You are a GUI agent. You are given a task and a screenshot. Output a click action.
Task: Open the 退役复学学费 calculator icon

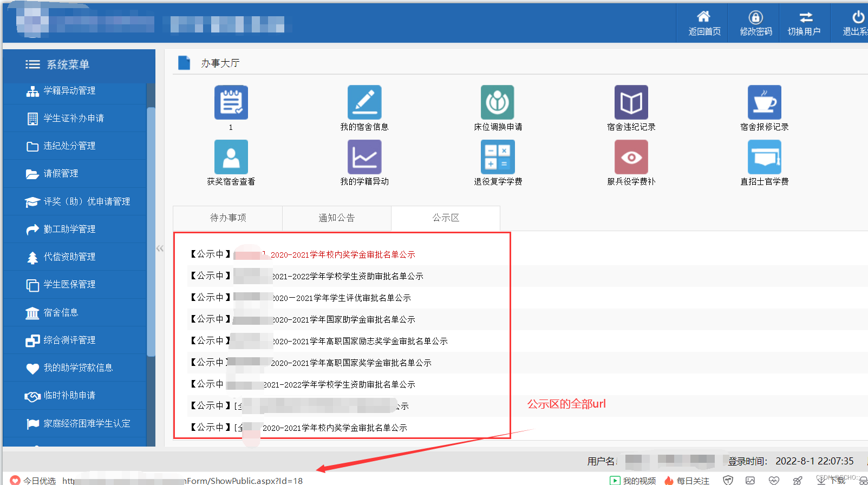tap(498, 157)
